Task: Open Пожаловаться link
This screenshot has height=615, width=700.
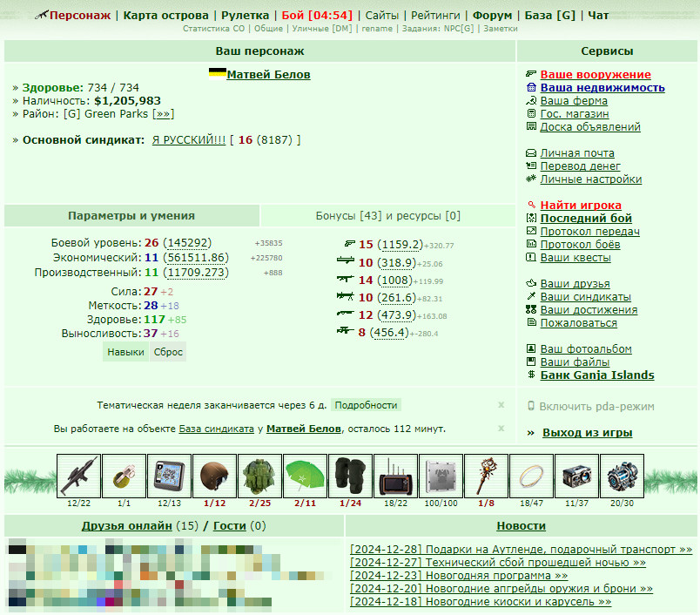Action: (x=579, y=322)
